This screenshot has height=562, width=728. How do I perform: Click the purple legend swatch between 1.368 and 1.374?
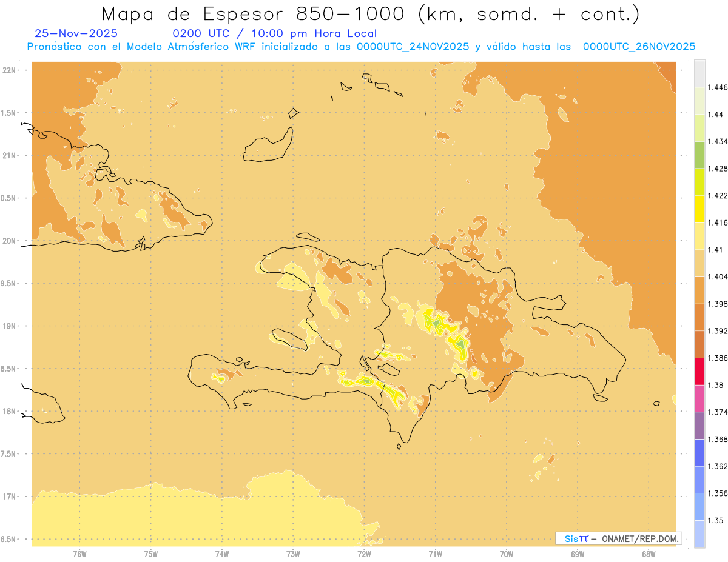[699, 426]
